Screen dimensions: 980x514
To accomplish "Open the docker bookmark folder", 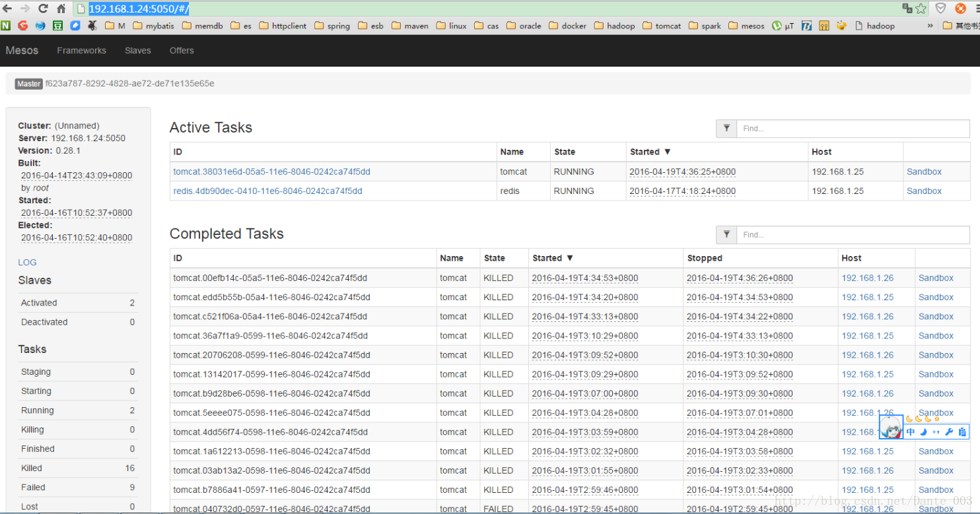I will (567, 26).
